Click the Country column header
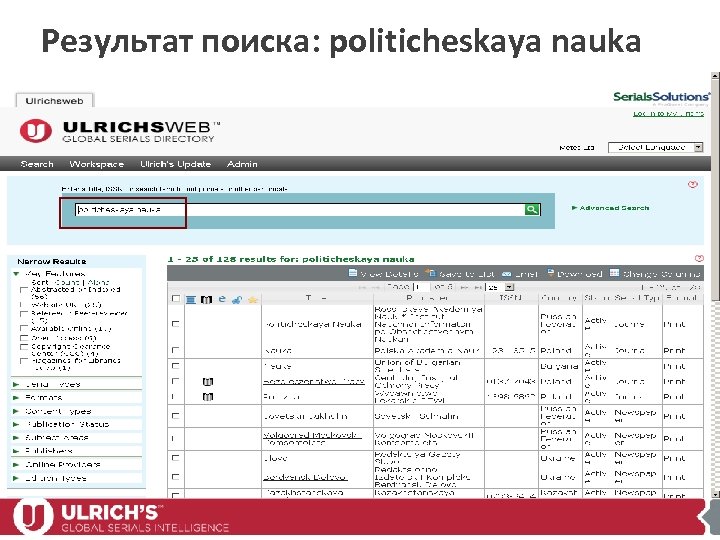Viewport: 720px width, 540px height. (559, 298)
